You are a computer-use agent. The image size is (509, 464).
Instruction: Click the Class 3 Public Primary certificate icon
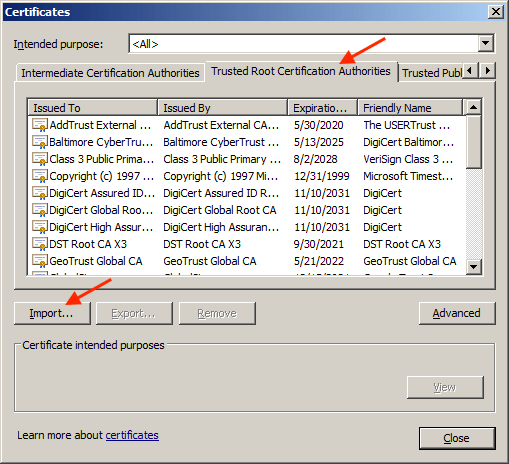point(39,159)
